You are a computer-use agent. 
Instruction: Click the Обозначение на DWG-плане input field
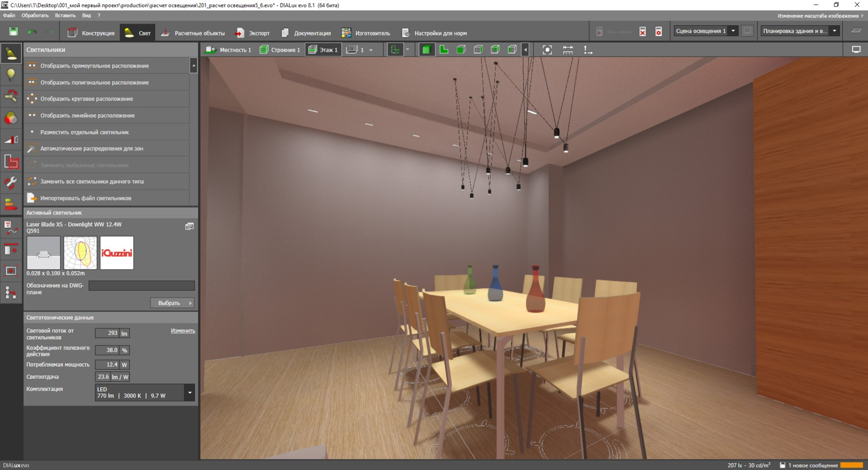[142, 286]
